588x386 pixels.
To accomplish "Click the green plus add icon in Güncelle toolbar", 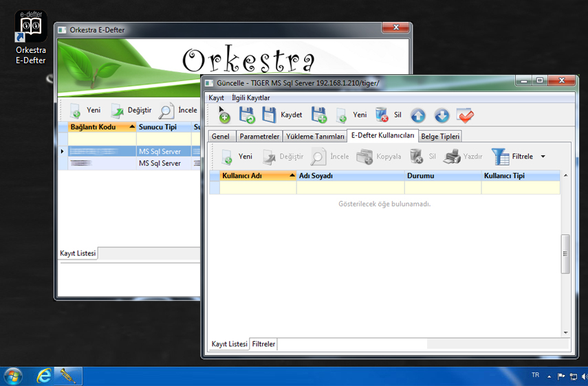I will (x=224, y=115).
